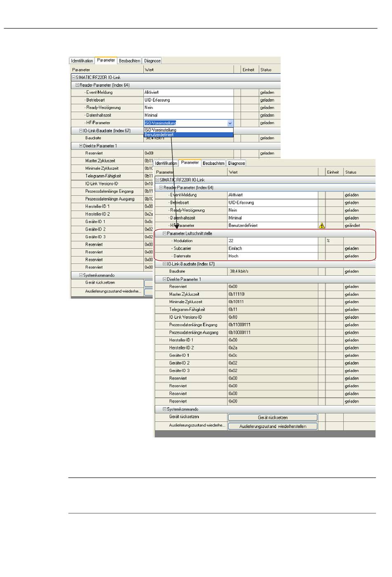392x577 pixels.
Task: Collapse IO-Link-Baudrate (Index 67) in front window
Action: 165,264
